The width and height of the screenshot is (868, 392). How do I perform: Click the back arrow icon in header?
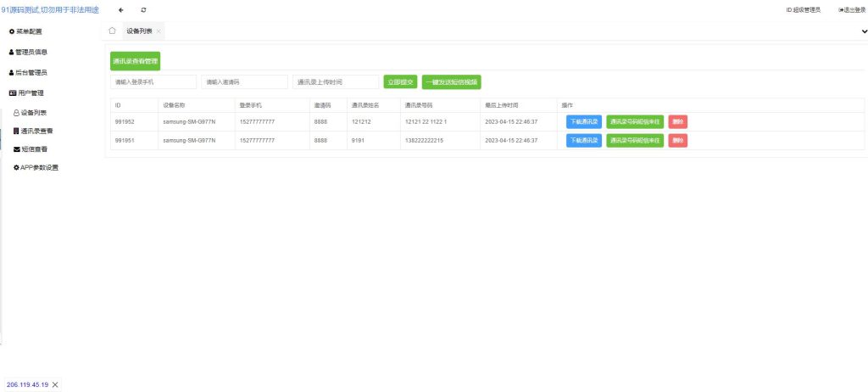pos(121,10)
